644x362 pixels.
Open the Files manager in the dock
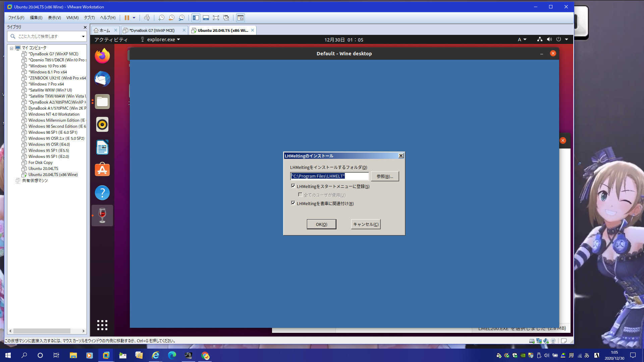(102, 102)
